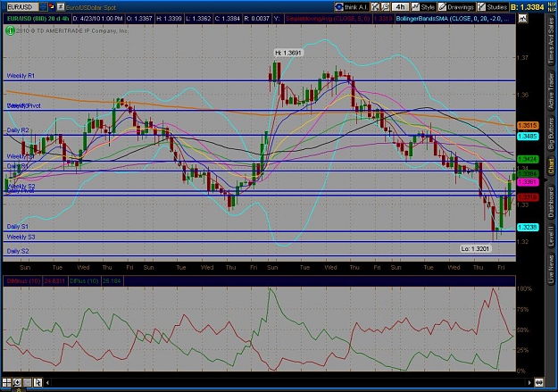The width and height of the screenshot is (558, 392).
Task: Click the magenta 1.3361 price bubble
Action: (x=528, y=182)
